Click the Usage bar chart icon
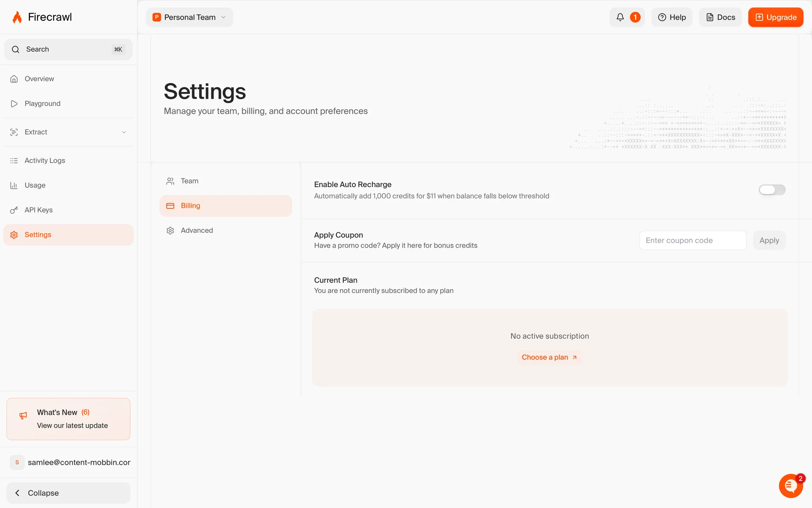 coord(14,185)
